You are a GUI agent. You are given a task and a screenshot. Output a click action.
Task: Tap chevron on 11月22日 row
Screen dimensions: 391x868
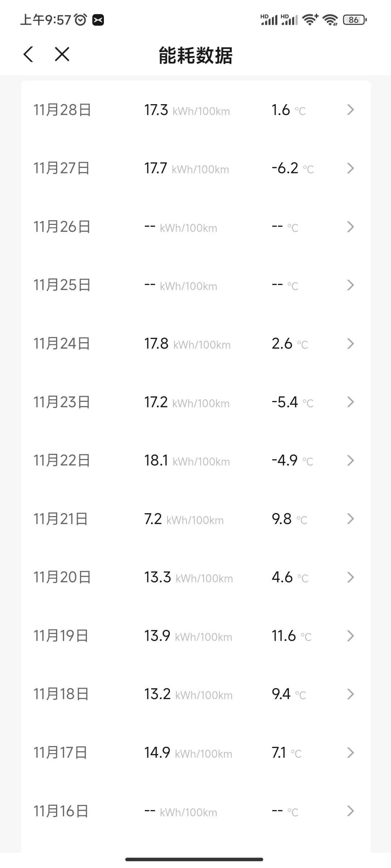[350, 460]
